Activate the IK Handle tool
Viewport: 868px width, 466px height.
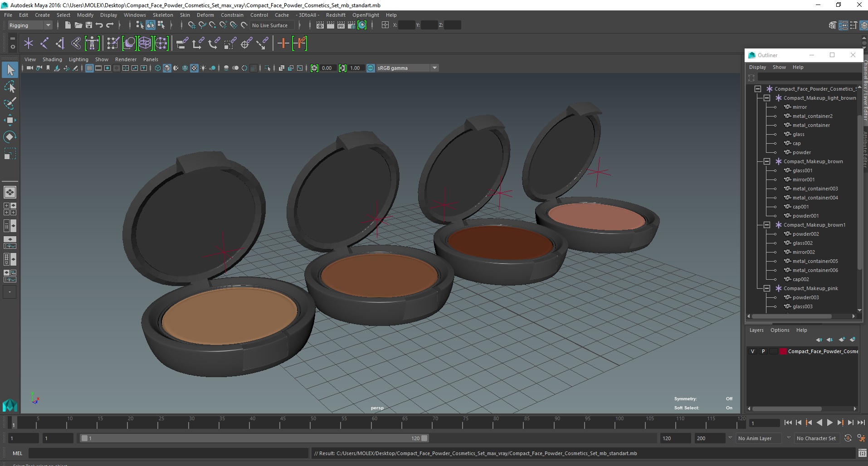[x=60, y=44]
